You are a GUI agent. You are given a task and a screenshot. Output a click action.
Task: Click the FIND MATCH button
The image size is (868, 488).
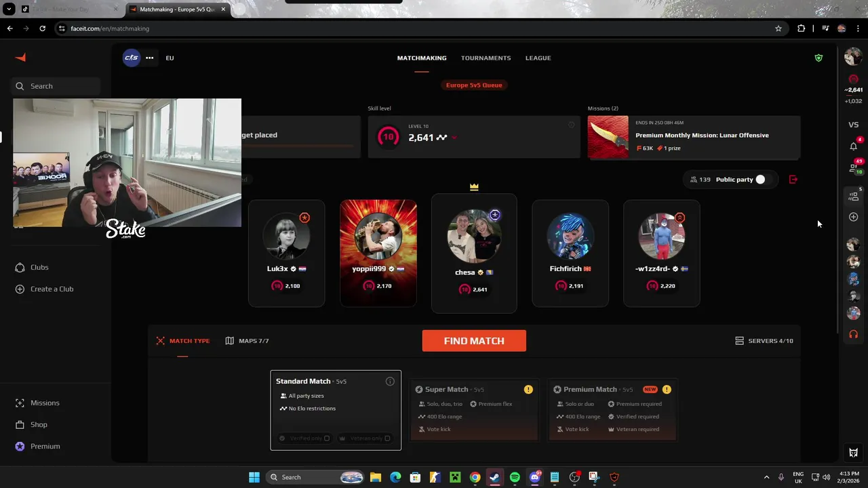point(474,341)
